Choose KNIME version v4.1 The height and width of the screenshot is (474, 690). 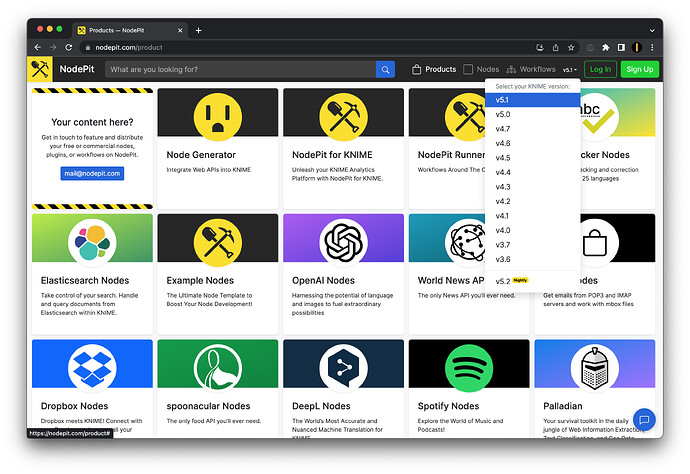point(532,216)
